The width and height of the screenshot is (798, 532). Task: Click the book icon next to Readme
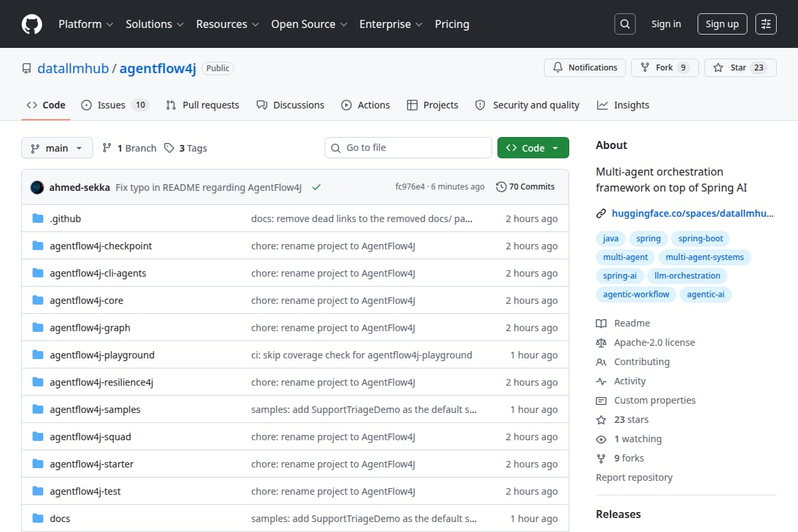point(601,323)
